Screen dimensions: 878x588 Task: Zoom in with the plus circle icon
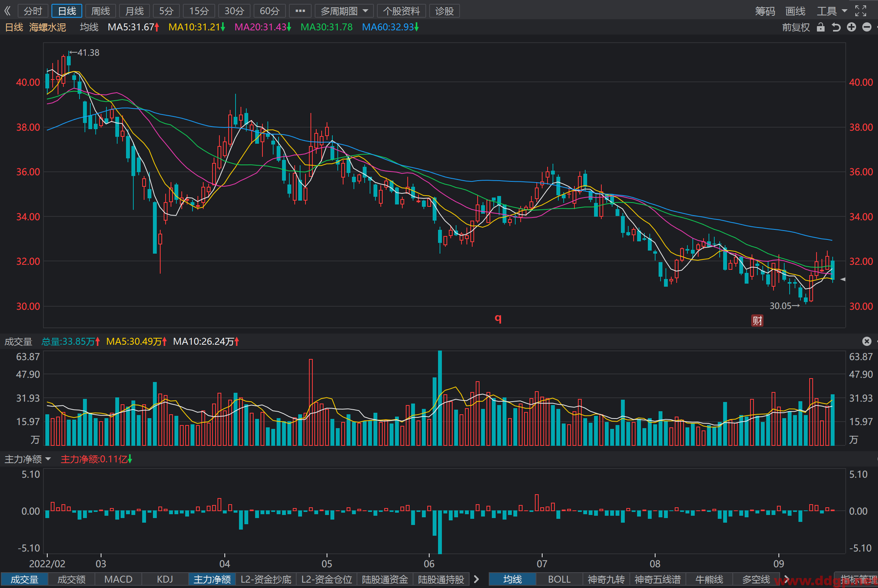tap(851, 27)
